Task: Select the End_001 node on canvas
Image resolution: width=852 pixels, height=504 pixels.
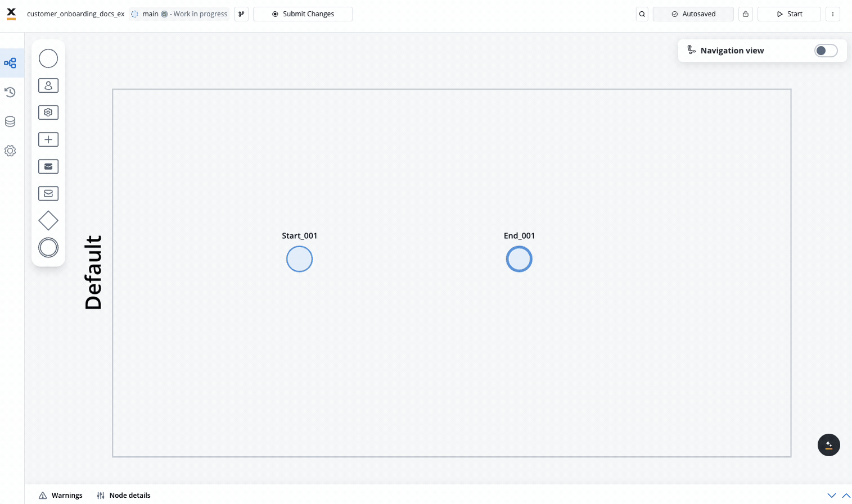Action: coord(519,259)
